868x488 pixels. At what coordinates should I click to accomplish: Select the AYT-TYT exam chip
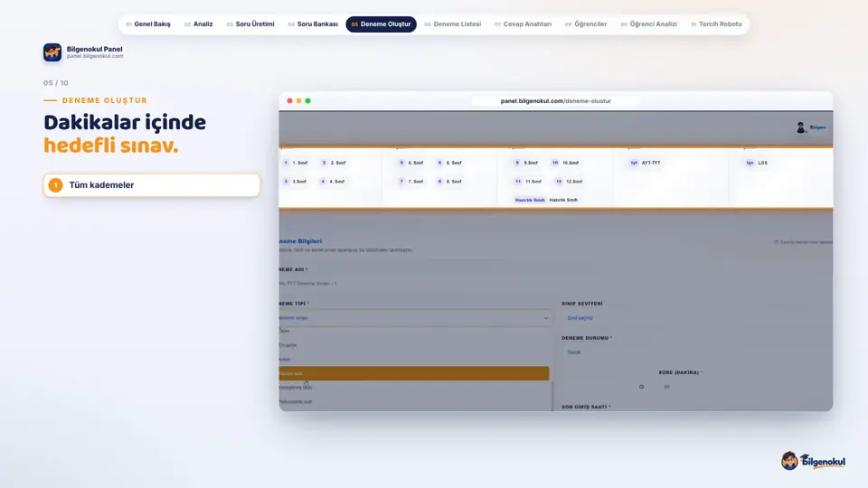pos(645,163)
